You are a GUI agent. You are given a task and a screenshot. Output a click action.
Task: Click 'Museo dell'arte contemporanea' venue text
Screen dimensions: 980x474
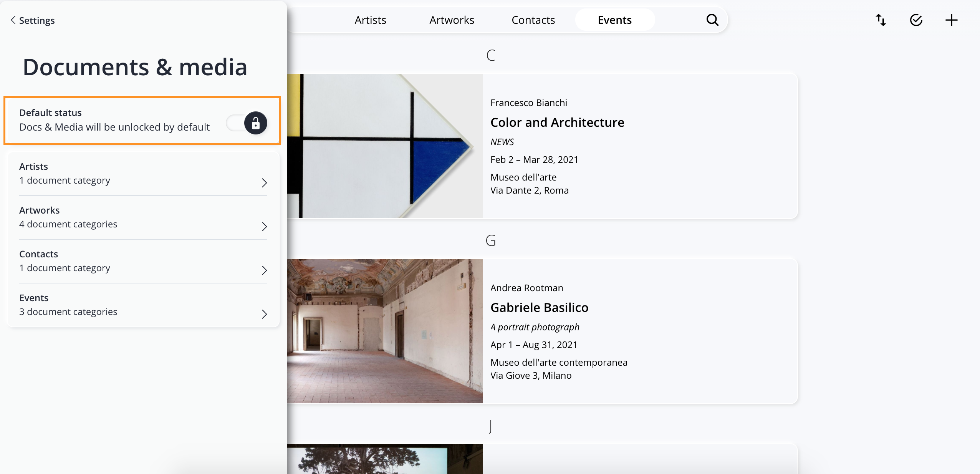pos(559,362)
